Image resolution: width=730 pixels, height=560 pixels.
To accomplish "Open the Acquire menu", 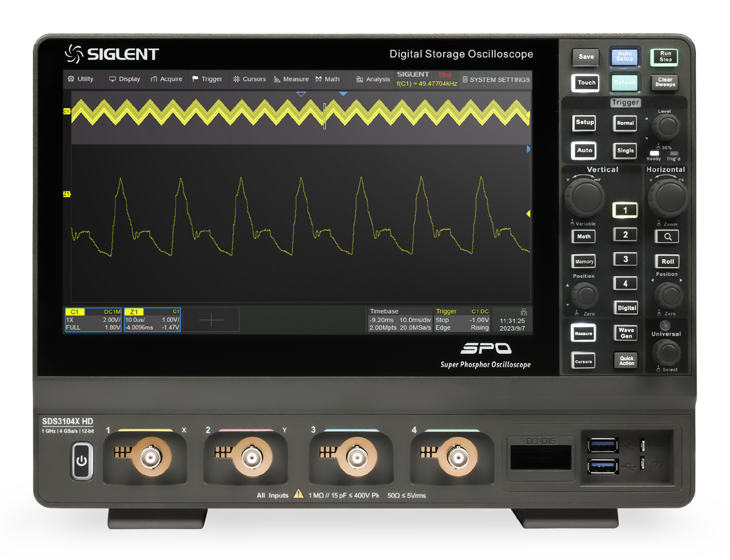I will pos(166,79).
